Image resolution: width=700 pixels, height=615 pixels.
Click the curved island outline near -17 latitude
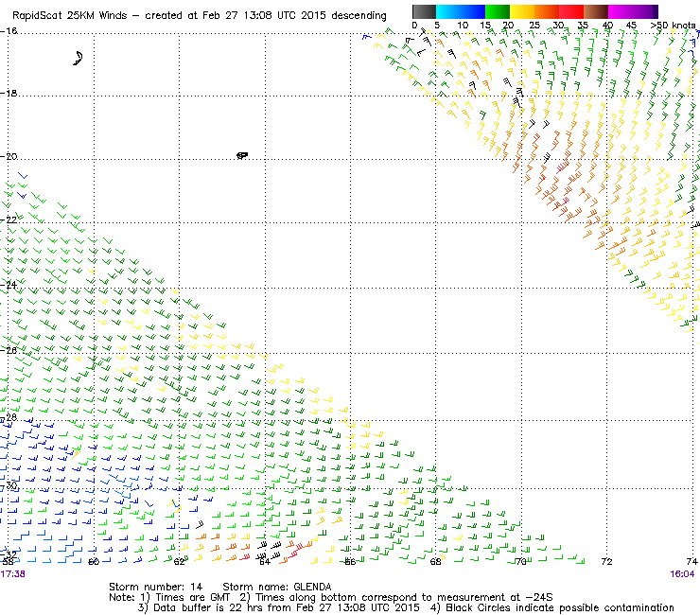pyautogui.click(x=79, y=58)
